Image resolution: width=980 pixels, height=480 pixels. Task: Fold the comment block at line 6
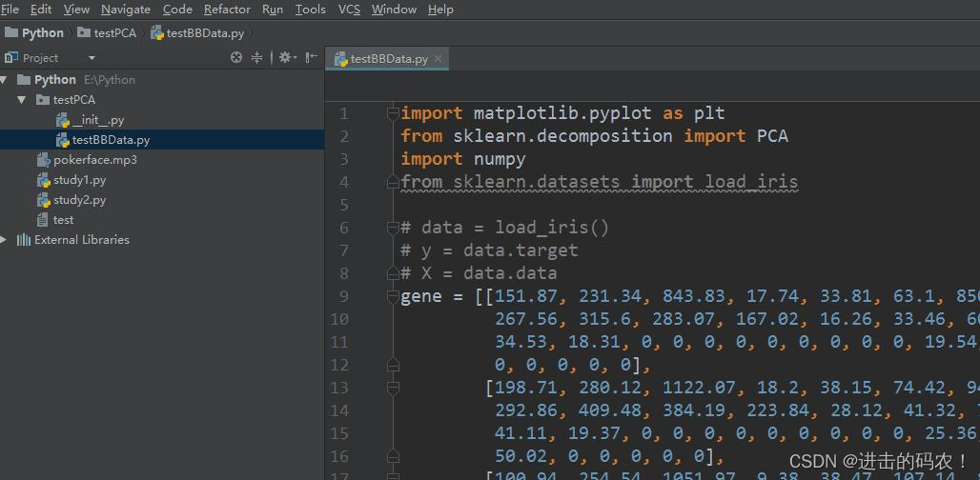point(393,228)
